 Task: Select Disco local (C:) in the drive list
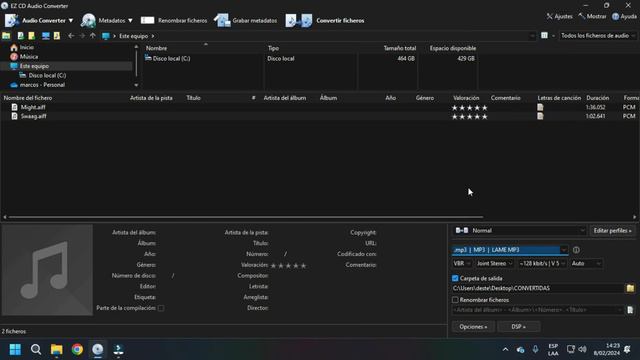(x=171, y=58)
